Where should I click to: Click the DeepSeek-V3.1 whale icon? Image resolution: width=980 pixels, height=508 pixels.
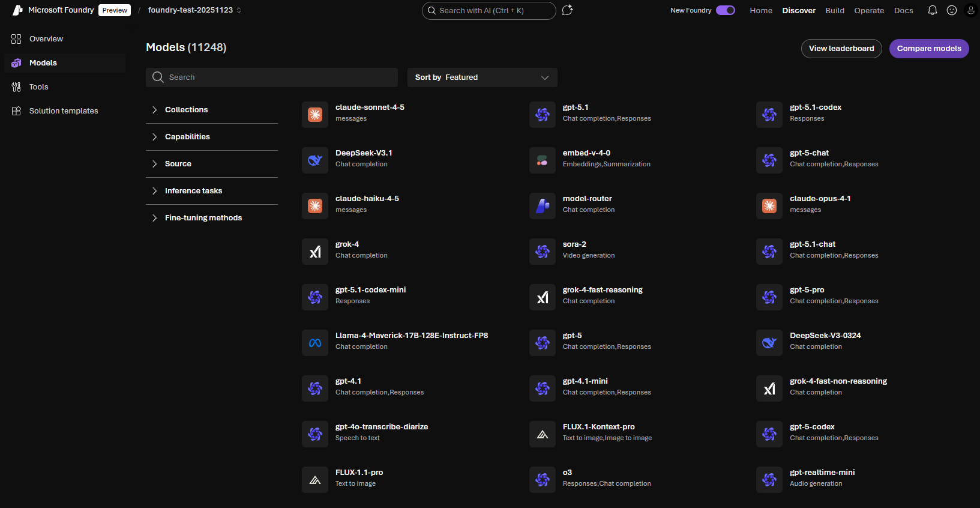tap(315, 160)
